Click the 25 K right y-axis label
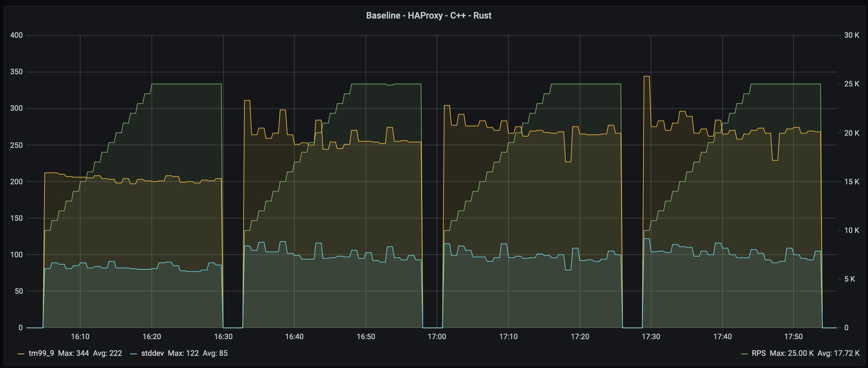The height and width of the screenshot is (368, 868). pyautogui.click(x=851, y=84)
